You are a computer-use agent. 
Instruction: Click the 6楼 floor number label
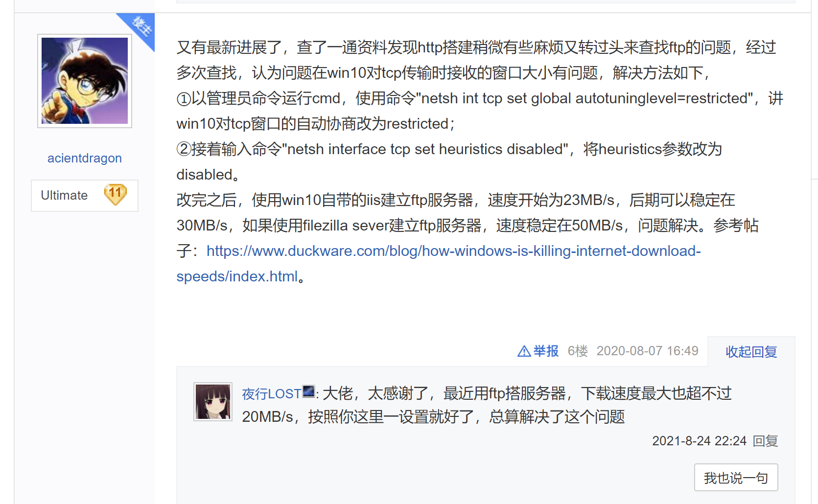point(578,351)
